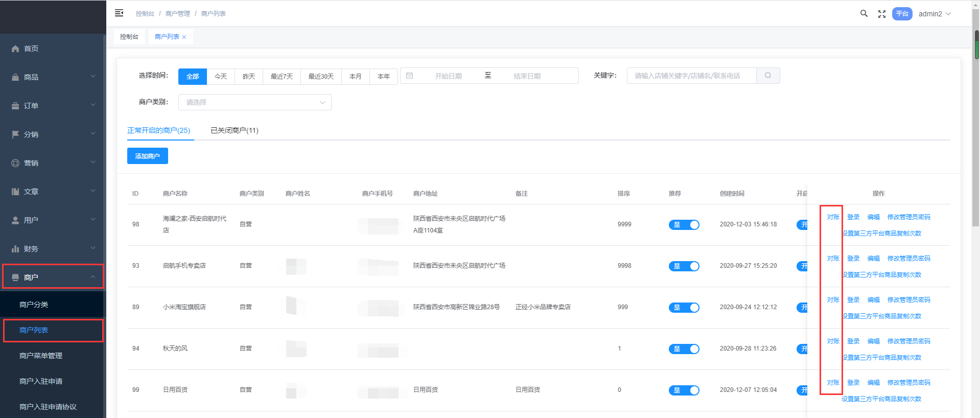The width and height of the screenshot is (980, 418).
Task: Switch to 已关闭商户(11) tab
Action: (x=235, y=130)
